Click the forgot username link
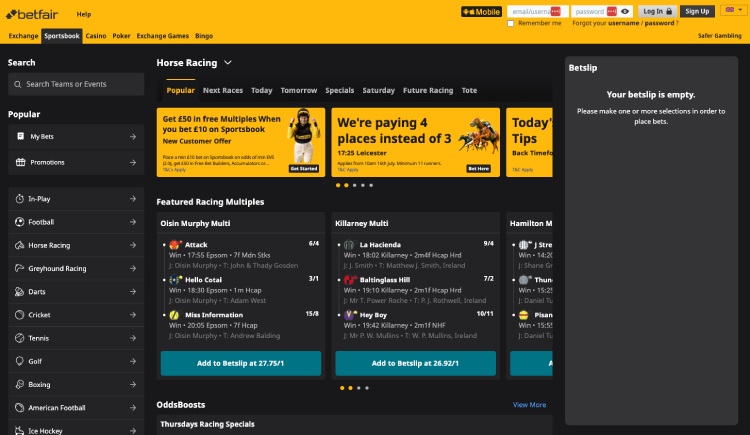The width and height of the screenshot is (750, 435). coord(623,23)
